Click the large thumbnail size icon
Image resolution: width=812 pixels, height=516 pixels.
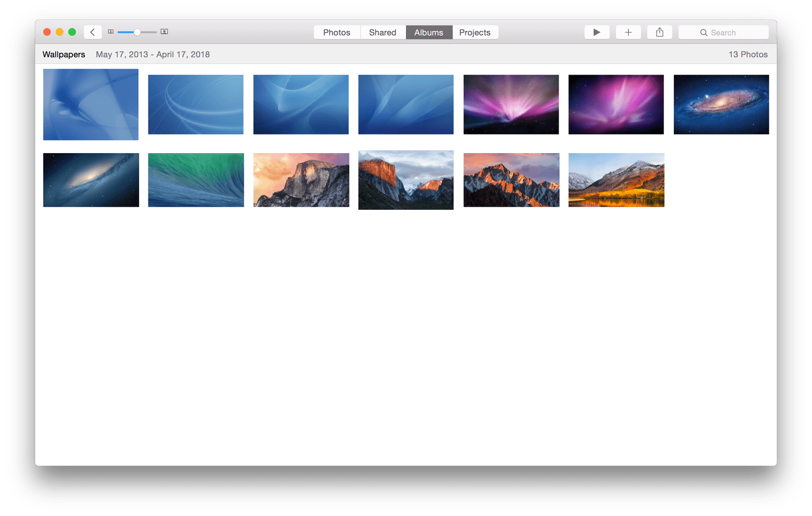[164, 32]
